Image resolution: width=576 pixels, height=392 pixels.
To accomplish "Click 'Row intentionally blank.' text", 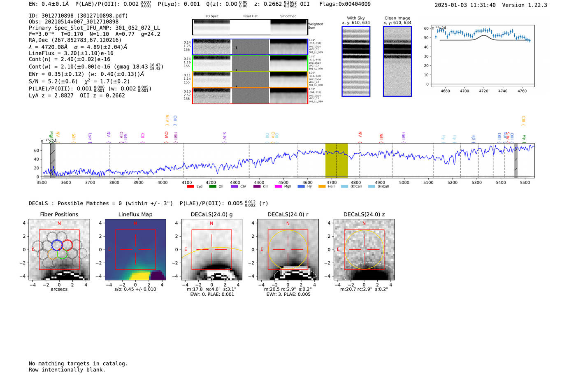I will [67, 370].
